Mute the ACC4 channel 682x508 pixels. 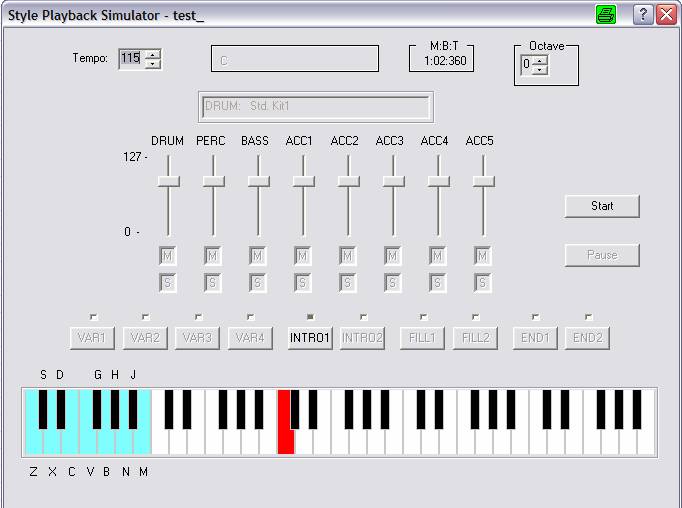438,256
